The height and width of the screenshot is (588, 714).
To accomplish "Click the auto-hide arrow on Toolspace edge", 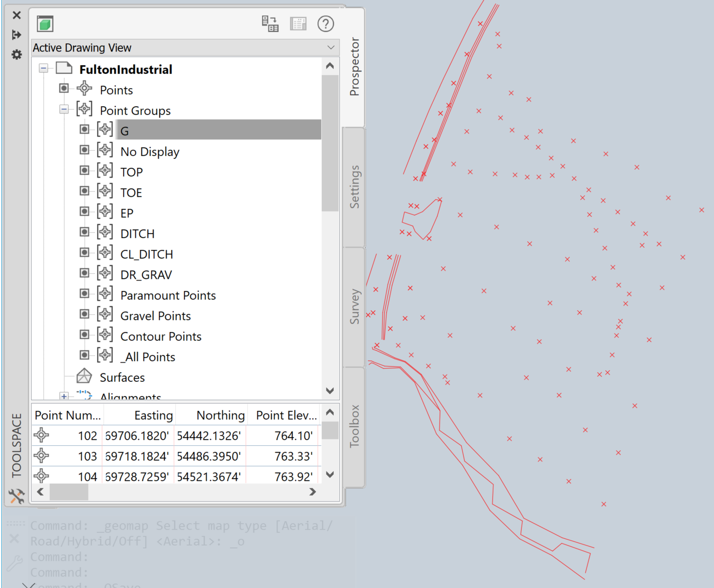I will coord(16,34).
